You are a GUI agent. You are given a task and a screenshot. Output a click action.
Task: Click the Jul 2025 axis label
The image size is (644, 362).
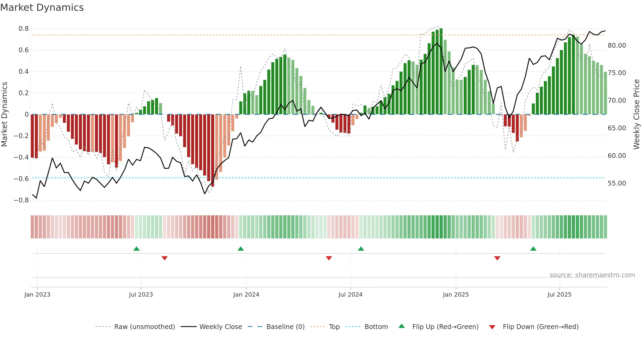(x=559, y=294)
